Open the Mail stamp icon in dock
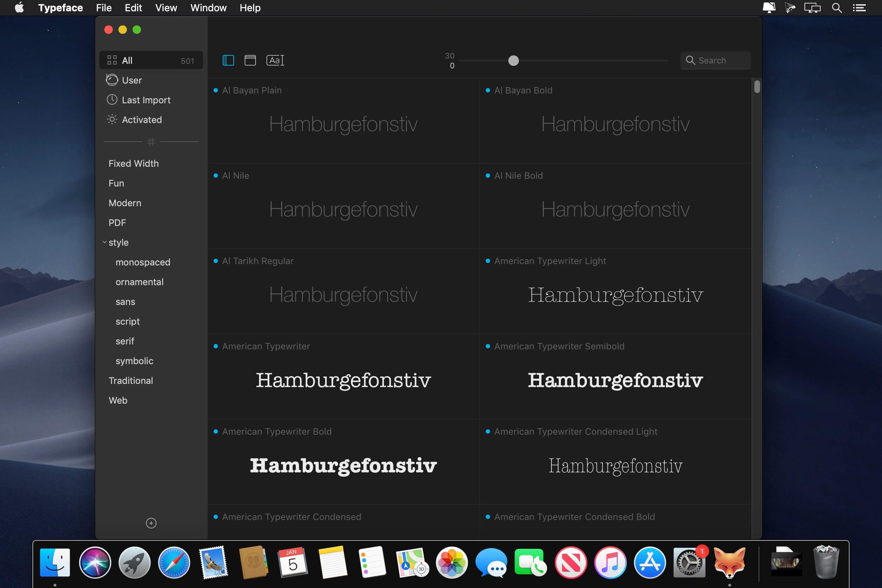The image size is (882, 588). click(214, 563)
